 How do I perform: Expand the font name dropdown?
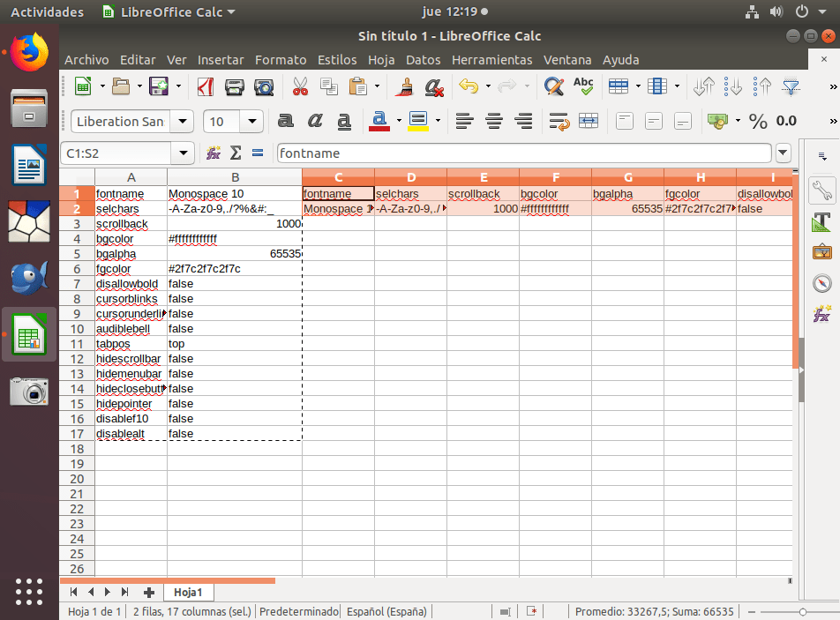pyautogui.click(x=183, y=122)
